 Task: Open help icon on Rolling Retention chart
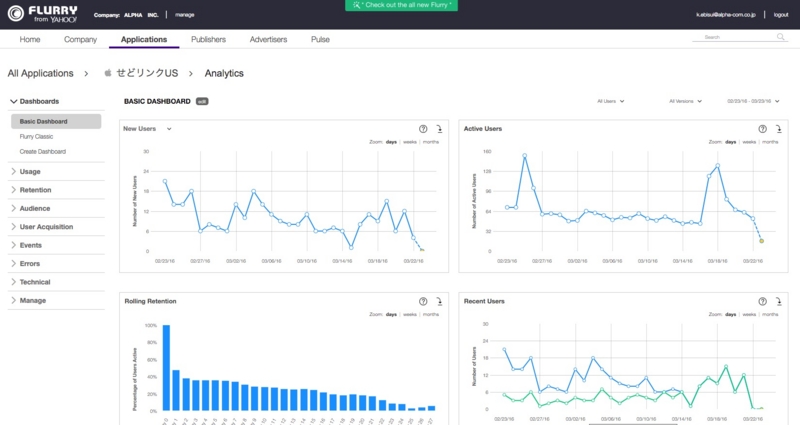(x=423, y=302)
